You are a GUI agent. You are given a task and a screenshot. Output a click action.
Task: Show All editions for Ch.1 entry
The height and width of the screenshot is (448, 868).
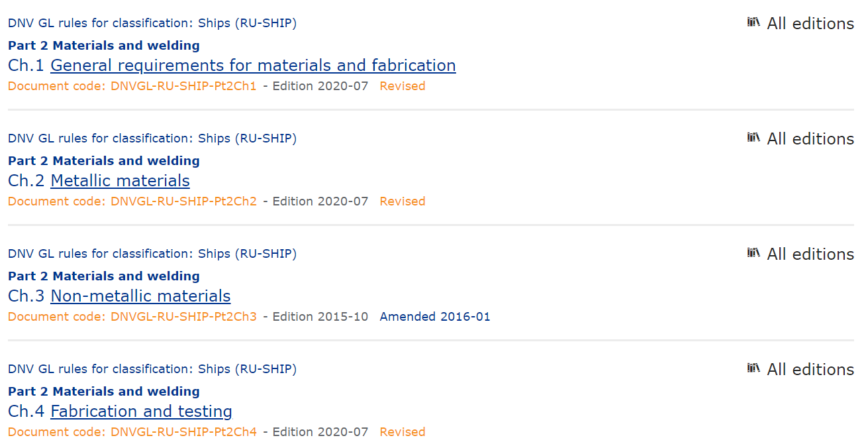click(810, 24)
